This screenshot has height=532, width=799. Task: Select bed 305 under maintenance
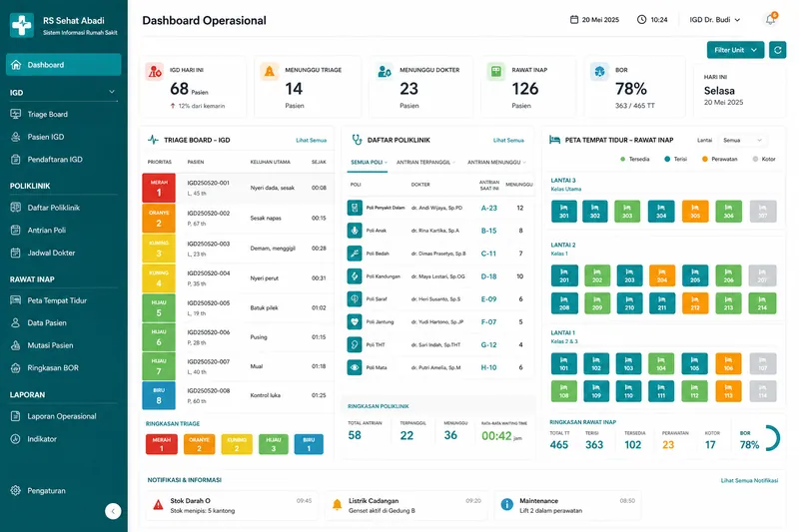695,212
